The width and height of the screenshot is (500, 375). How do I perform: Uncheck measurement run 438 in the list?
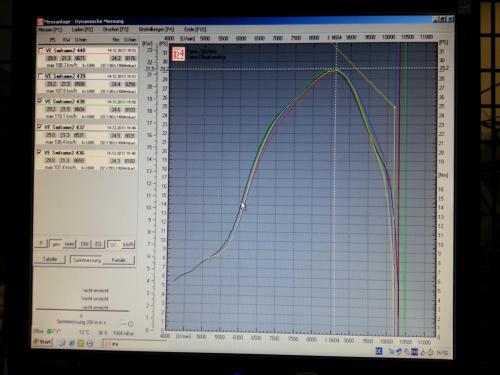pos(40,101)
